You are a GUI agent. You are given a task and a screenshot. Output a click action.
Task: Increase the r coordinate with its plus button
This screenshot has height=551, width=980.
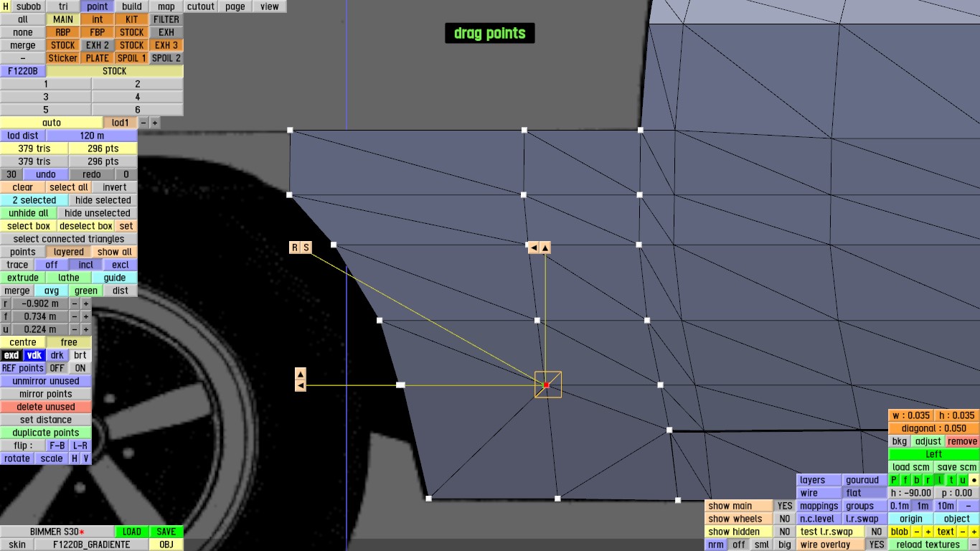85,303
